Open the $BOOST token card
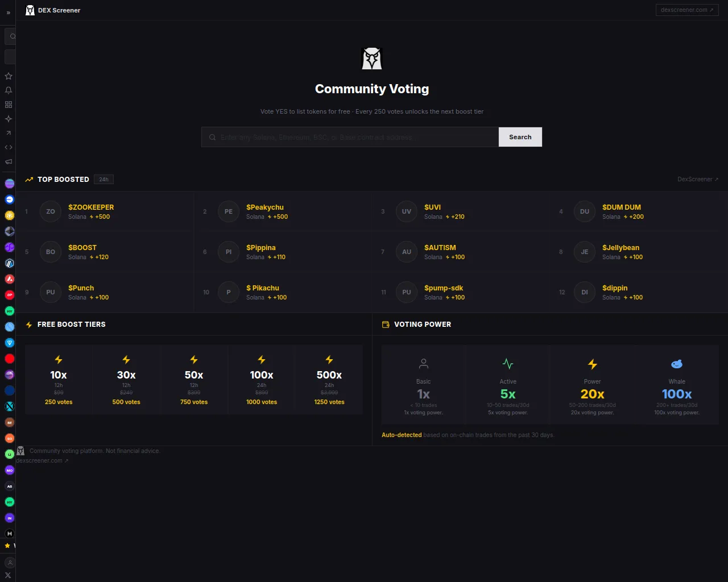 [x=105, y=252]
